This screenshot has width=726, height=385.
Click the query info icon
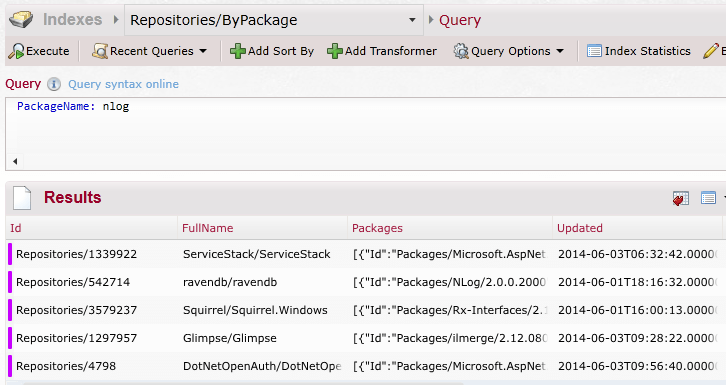pos(54,84)
